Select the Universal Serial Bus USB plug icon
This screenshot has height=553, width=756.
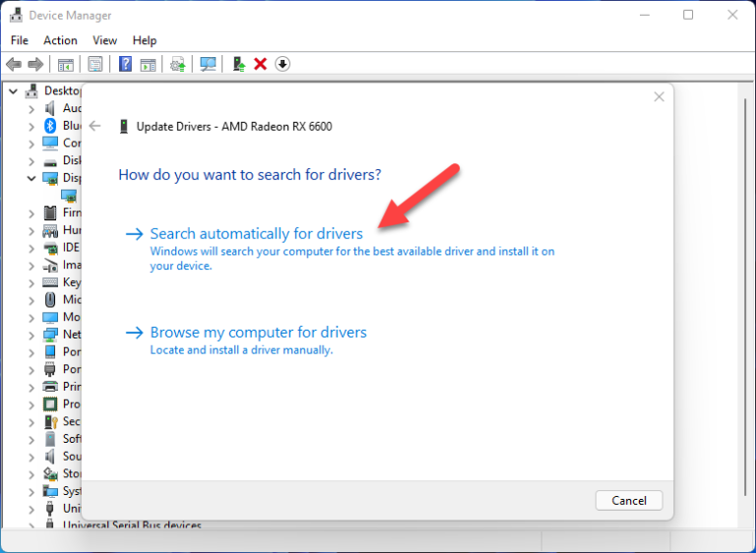[49, 508]
